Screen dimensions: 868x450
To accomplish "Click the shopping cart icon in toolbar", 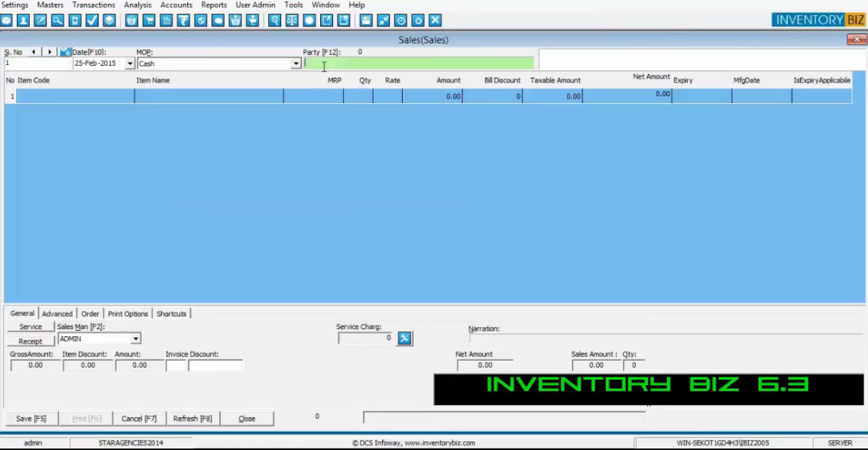I will click(149, 21).
